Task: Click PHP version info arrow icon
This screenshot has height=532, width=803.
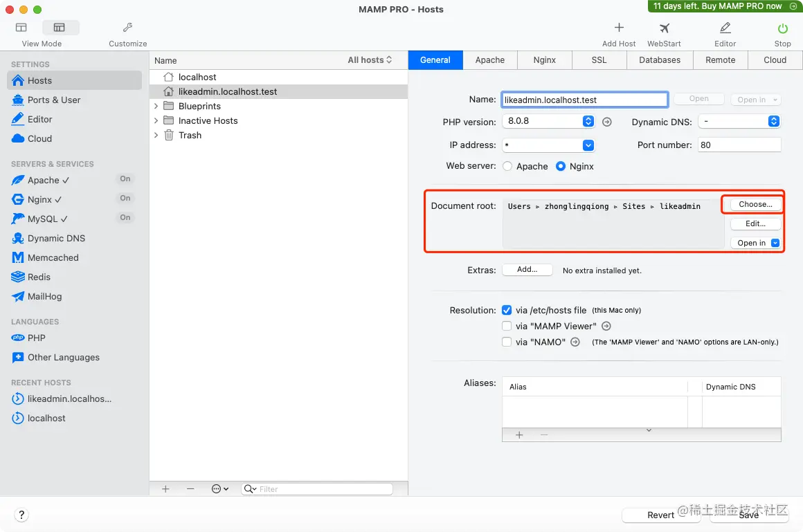Action: pos(607,122)
